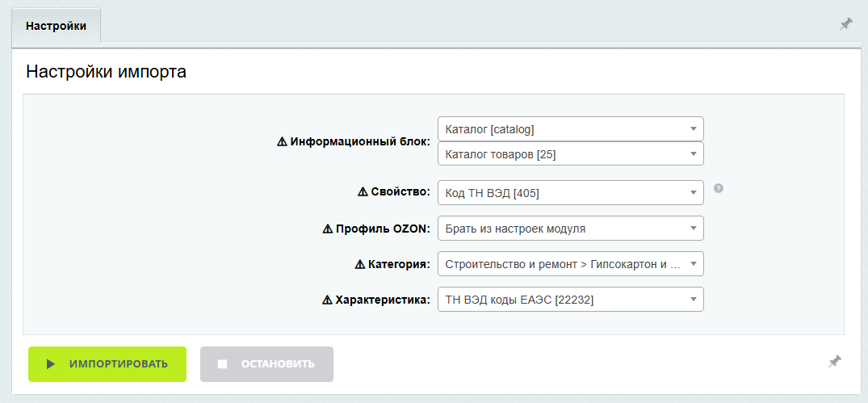Click the stop square icon on the Остановить button

pyautogui.click(x=223, y=364)
